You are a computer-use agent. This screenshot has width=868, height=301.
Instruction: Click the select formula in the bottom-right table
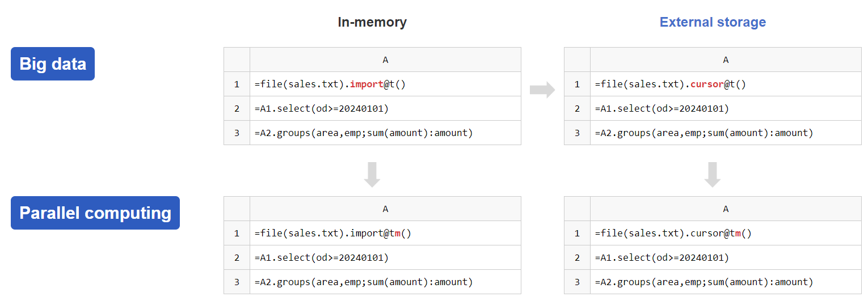click(662, 257)
